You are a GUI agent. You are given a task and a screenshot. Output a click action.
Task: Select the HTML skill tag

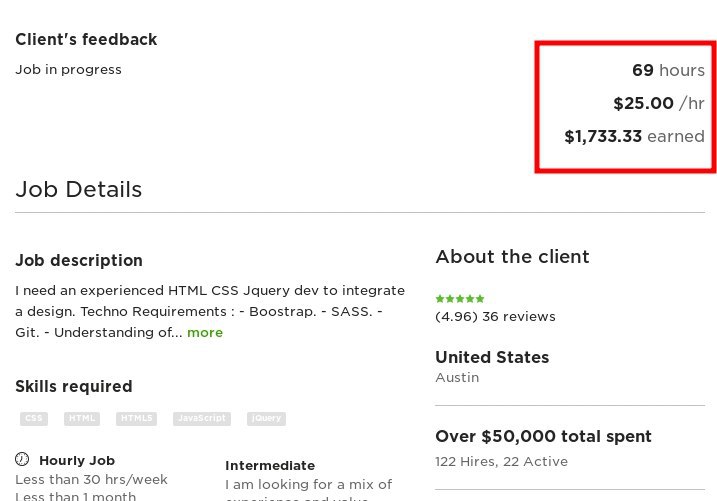(82, 418)
